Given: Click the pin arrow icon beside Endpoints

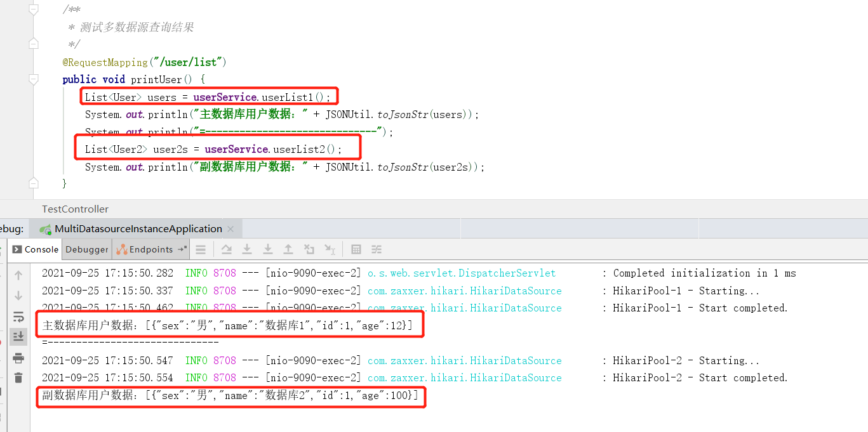Looking at the screenshot, I should (182, 249).
